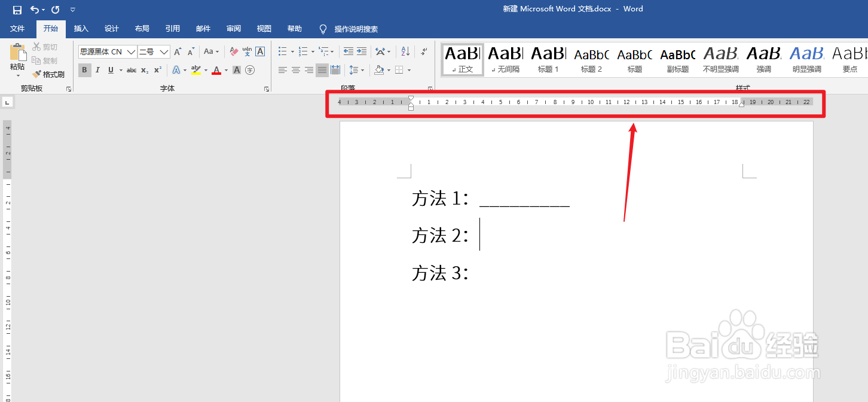Switch to the 插入 ribbon tab
Viewport: 868px width, 402px height.
pyautogui.click(x=81, y=28)
